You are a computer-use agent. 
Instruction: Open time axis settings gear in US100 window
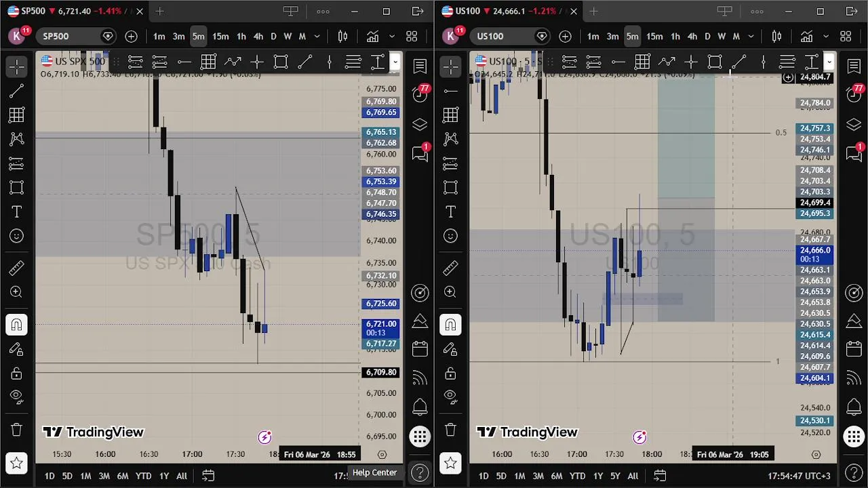[816, 455]
